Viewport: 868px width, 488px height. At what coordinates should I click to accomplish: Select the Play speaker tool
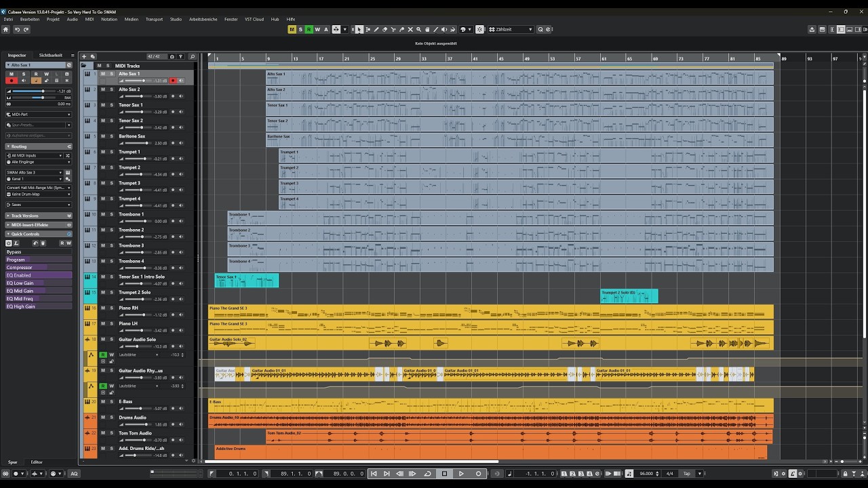click(443, 29)
